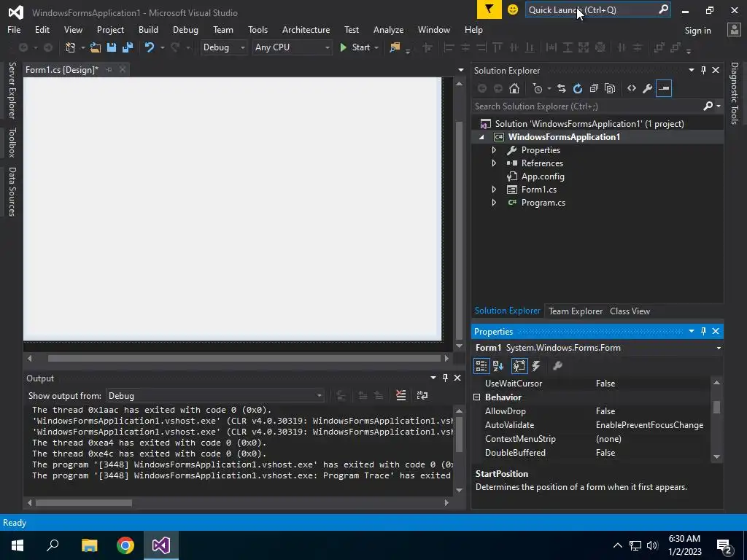This screenshot has width=747, height=560.
Task: Open the Show output from Debug dropdown
Action: pyautogui.click(x=215, y=396)
